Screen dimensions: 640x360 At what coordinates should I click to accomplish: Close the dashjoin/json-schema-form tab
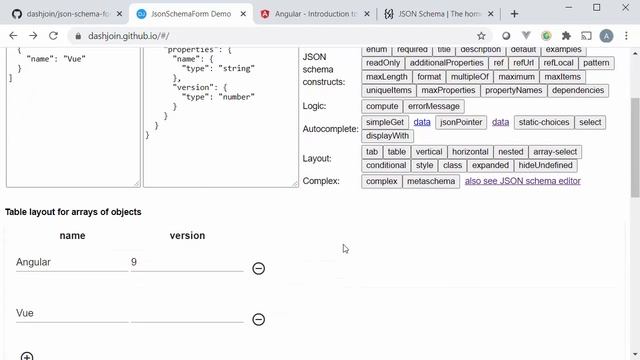[x=119, y=14]
